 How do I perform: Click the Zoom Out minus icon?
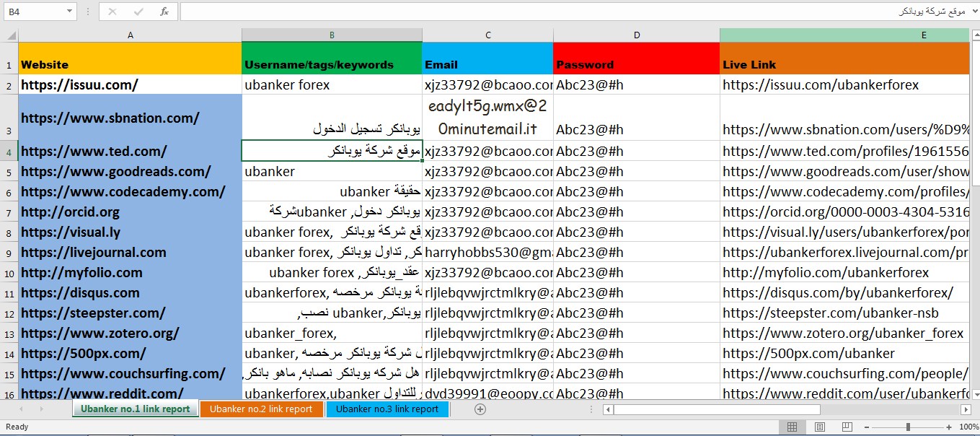(x=868, y=427)
